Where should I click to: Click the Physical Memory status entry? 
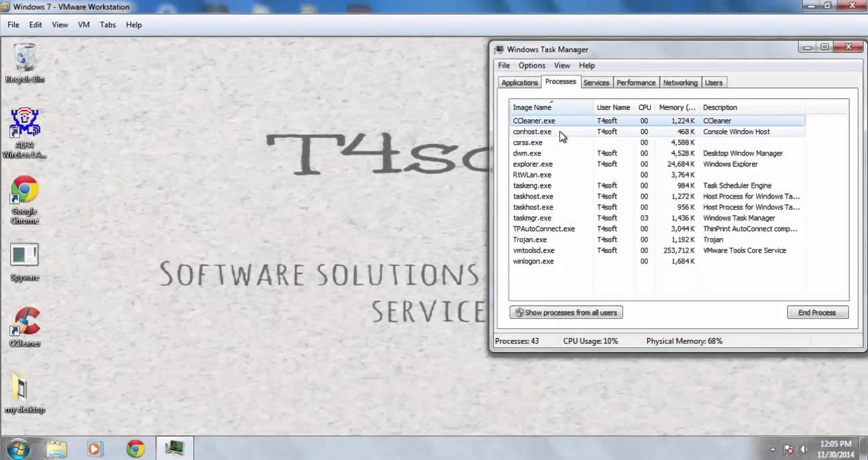(x=684, y=341)
